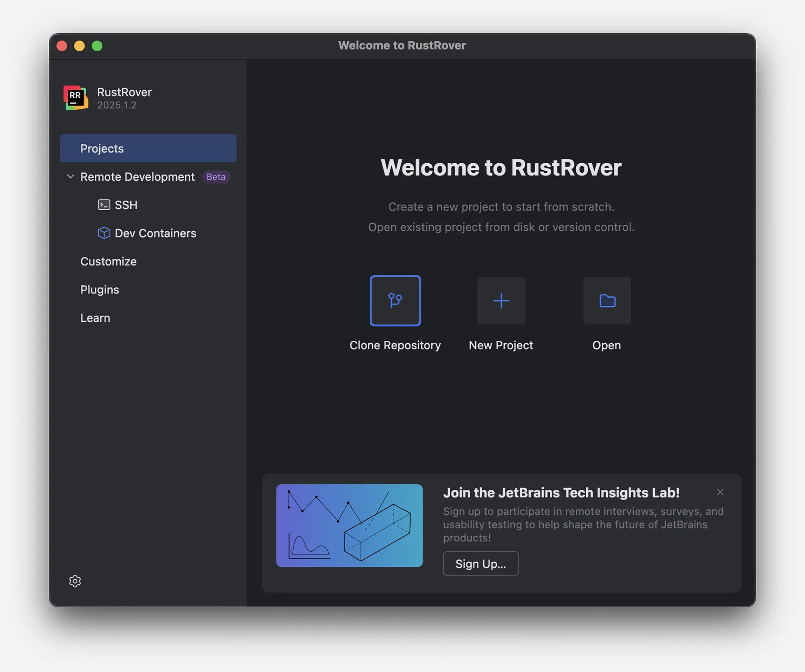805x672 pixels.
Task: Click the Join the JetBrains Tech Insights Lab title
Action: click(x=561, y=493)
